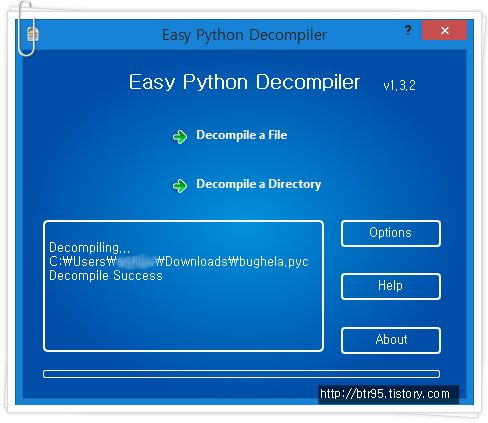Click the app icon in the title bar
488x423 pixels.
(32, 34)
